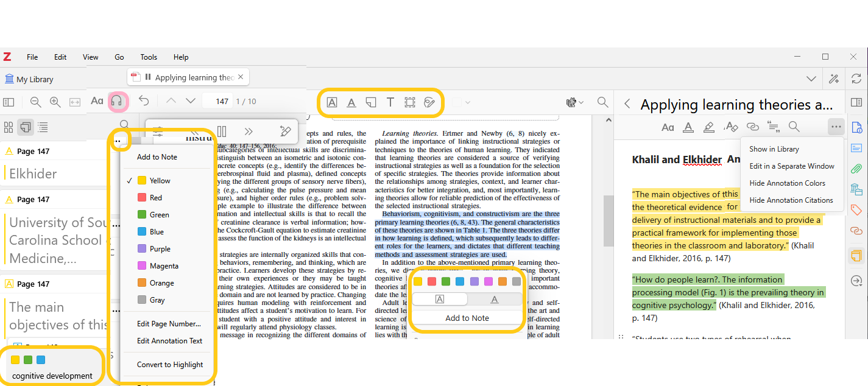Open the note editor three-dot more menu
The image size is (868, 386).
836,127
